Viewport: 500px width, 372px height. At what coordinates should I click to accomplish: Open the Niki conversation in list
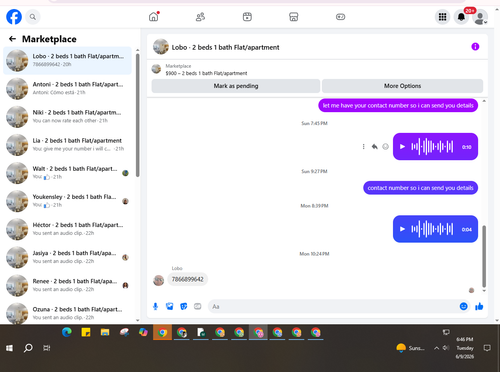[67, 117]
